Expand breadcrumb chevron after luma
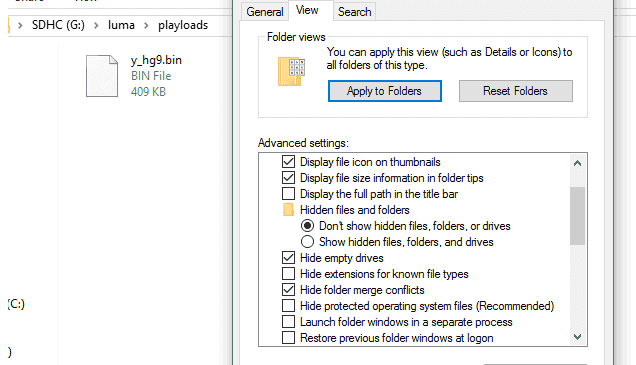This screenshot has width=636, height=365. (146, 26)
